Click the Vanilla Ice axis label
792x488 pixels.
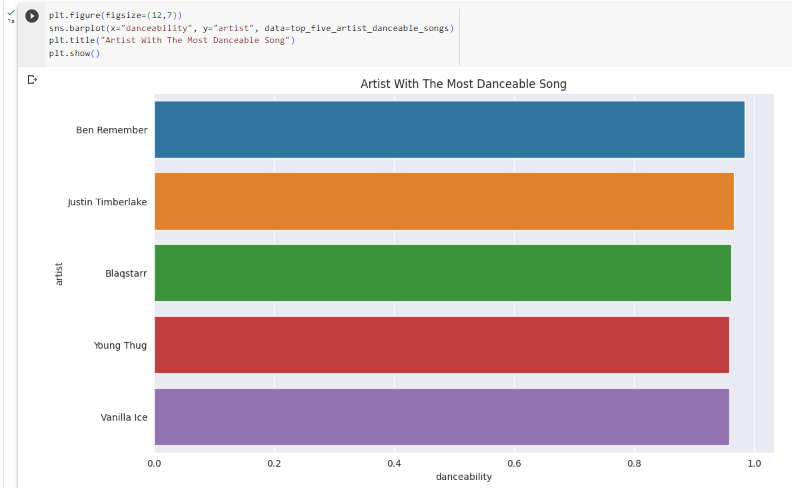124,417
